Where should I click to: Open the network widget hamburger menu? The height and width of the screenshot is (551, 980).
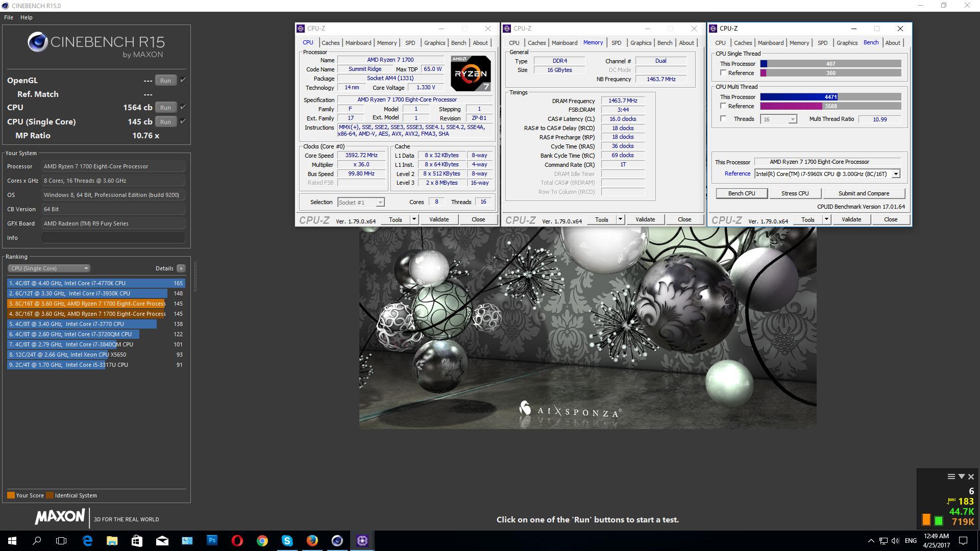coord(951,477)
